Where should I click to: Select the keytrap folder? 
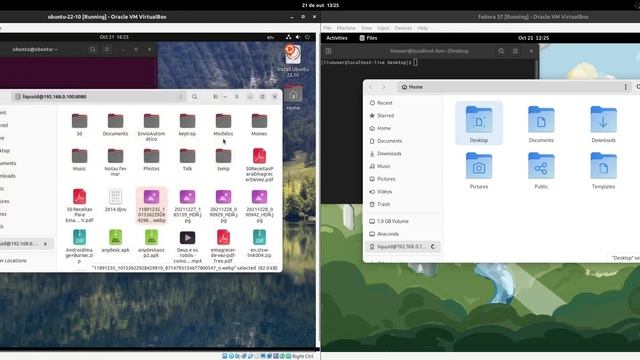click(x=187, y=124)
